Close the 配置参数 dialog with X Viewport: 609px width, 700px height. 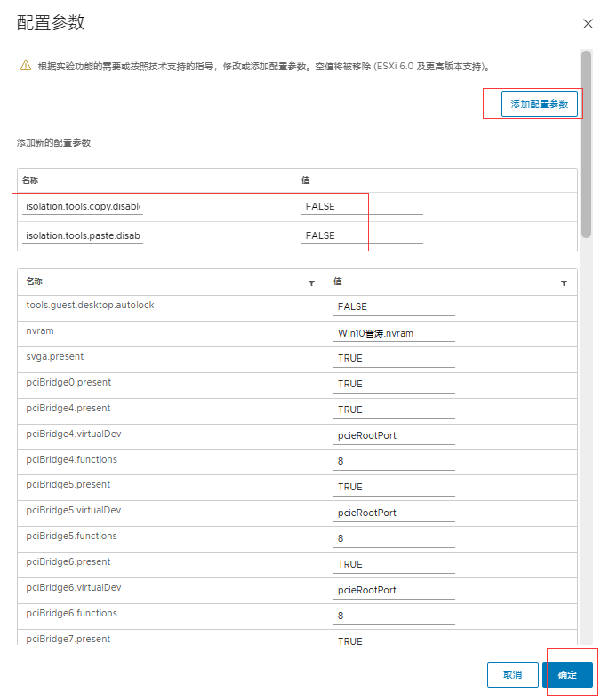point(588,24)
